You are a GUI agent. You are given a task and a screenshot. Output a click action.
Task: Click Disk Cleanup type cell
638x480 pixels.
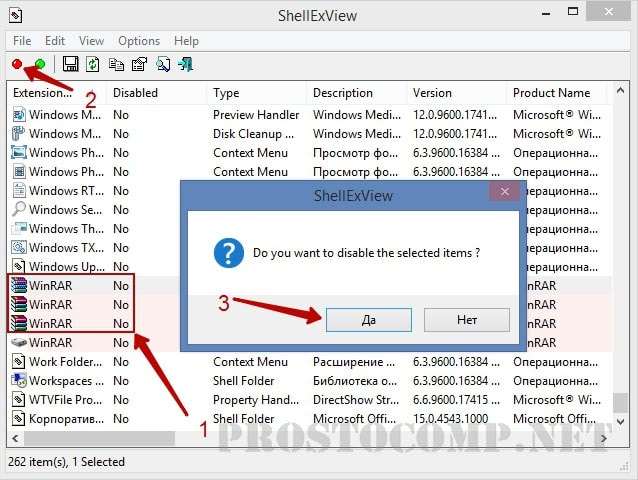pyautogui.click(x=253, y=134)
